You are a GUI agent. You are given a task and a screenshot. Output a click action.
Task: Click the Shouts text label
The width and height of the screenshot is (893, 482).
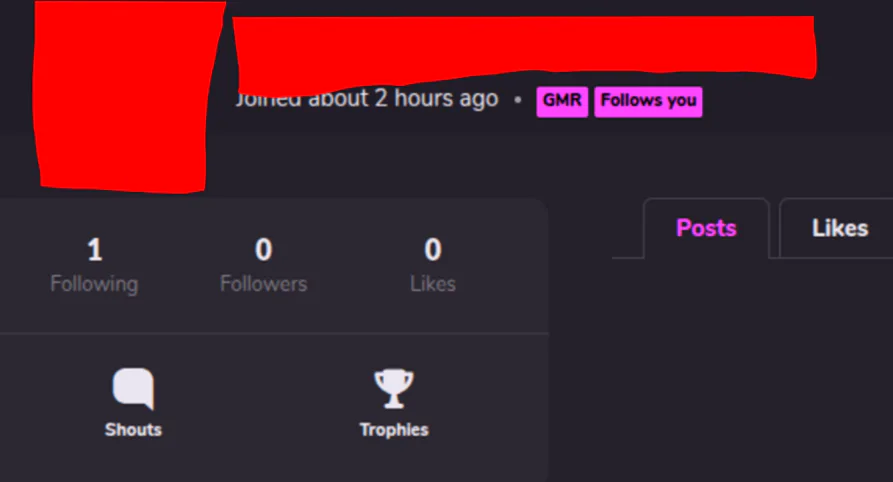pyautogui.click(x=133, y=430)
